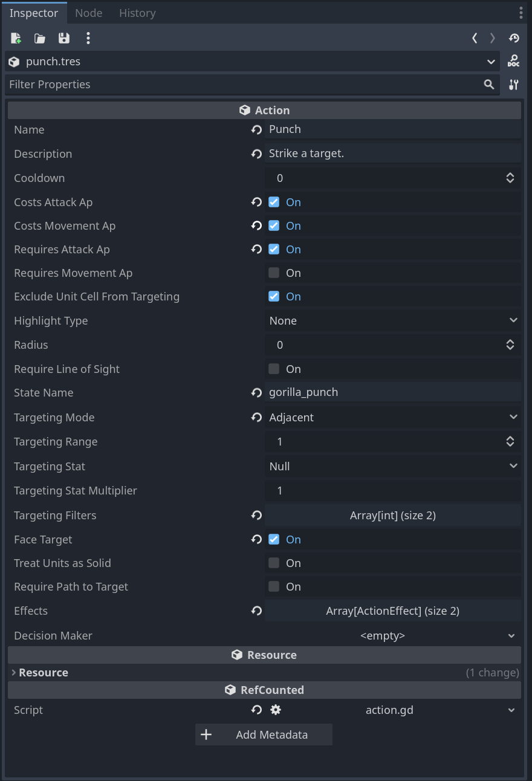Enable the Requires Movement Ap checkbox
This screenshot has width=532, height=781.
pos(274,273)
